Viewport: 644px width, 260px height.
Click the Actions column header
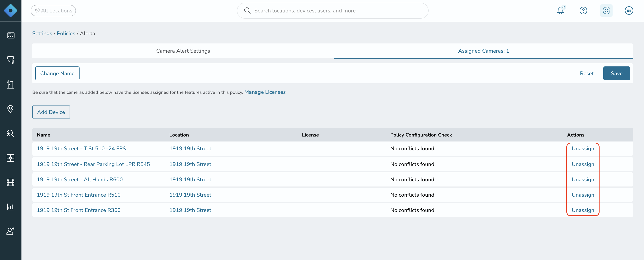pyautogui.click(x=576, y=135)
